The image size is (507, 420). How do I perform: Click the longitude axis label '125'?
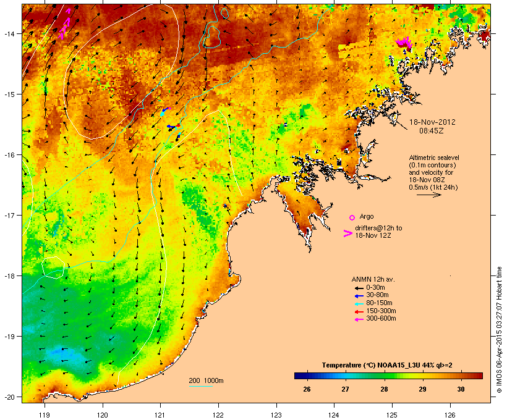pos(392,415)
